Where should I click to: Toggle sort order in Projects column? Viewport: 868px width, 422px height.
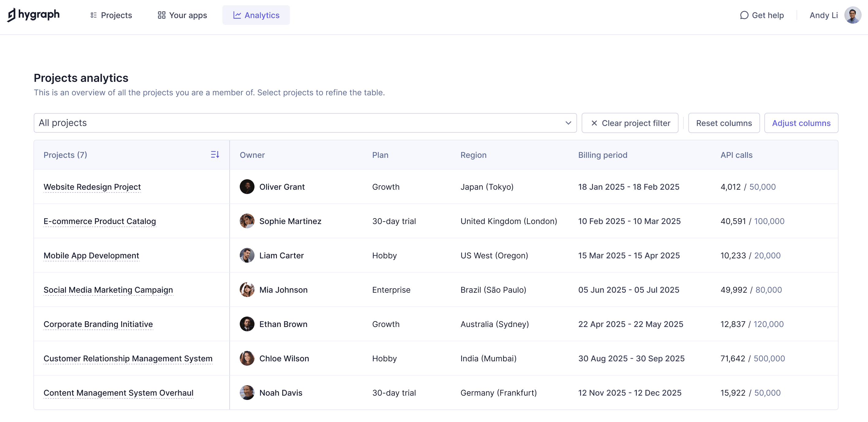(215, 154)
